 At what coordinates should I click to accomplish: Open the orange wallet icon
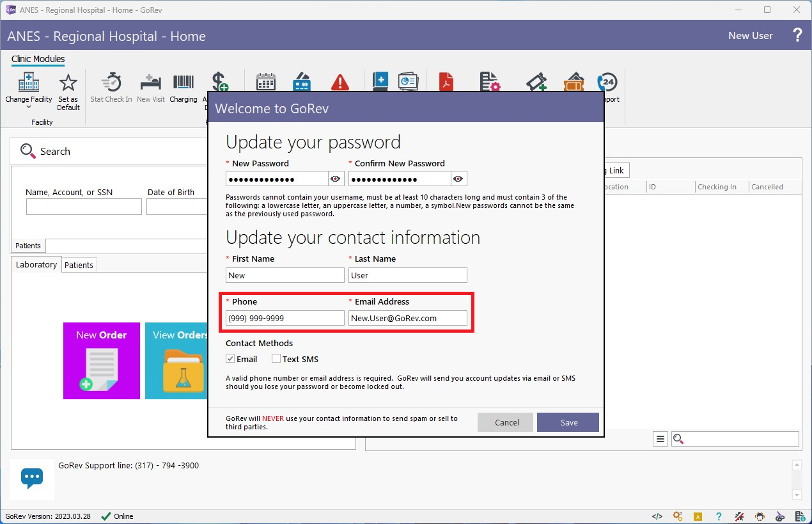(x=574, y=83)
